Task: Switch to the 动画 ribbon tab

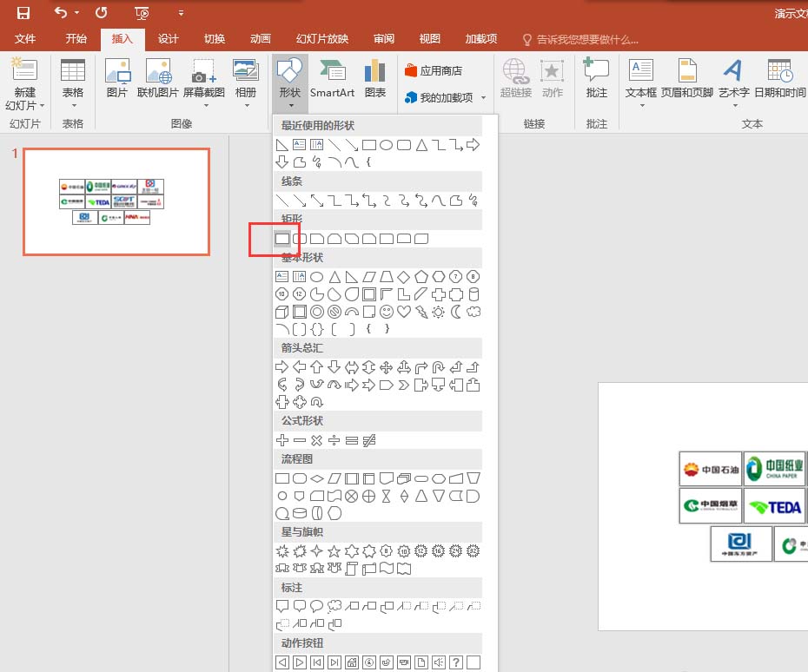Action: 261,38
